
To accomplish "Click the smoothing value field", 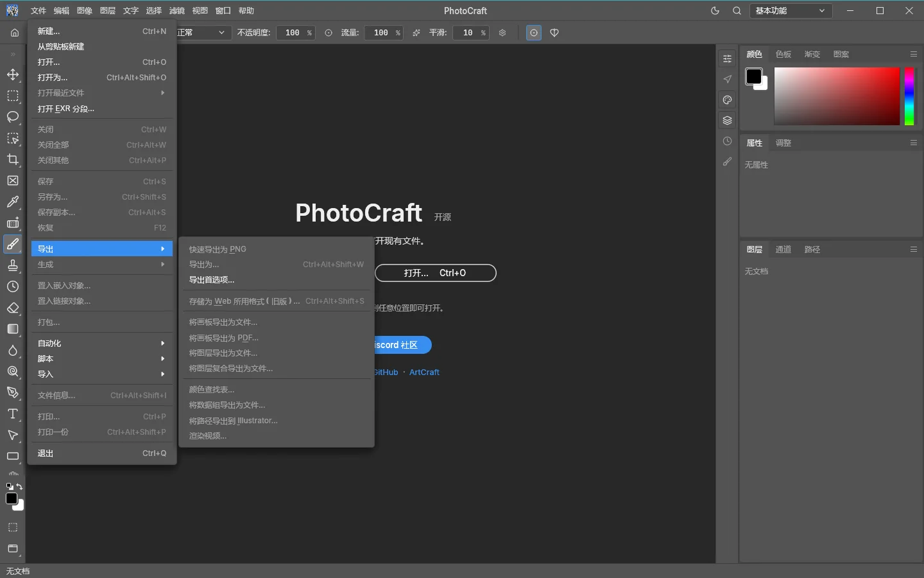I will point(470,33).
